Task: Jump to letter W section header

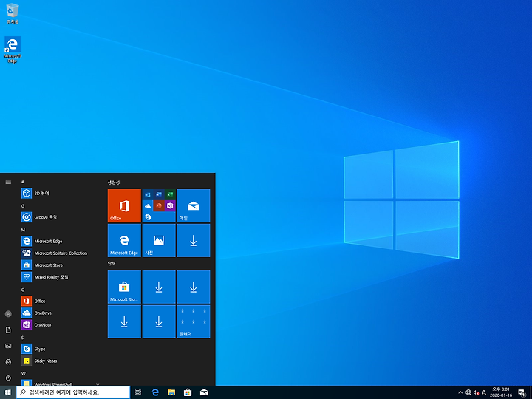Action: click(x=24, y=373)
